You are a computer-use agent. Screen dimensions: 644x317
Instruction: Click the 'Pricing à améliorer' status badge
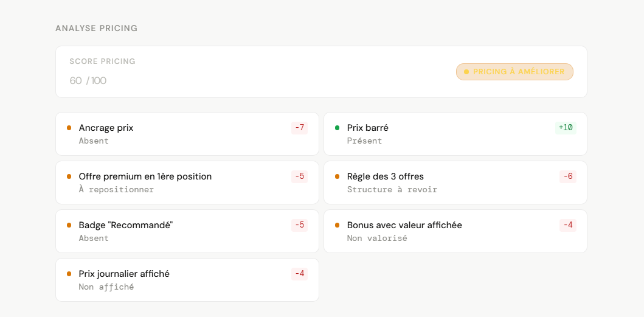coord(514,72)
